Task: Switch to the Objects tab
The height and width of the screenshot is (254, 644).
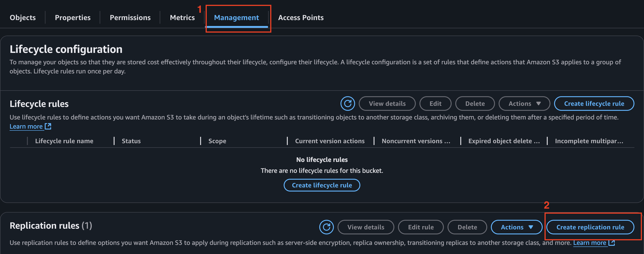Action: point(23,18)
